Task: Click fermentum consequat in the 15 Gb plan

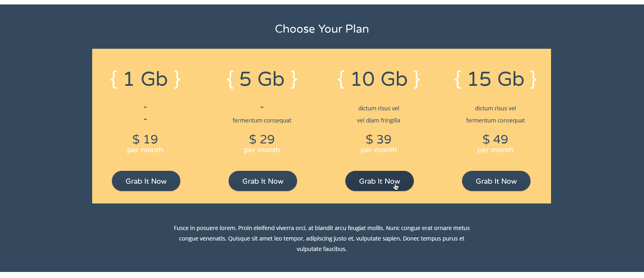Action: point(495,120)
